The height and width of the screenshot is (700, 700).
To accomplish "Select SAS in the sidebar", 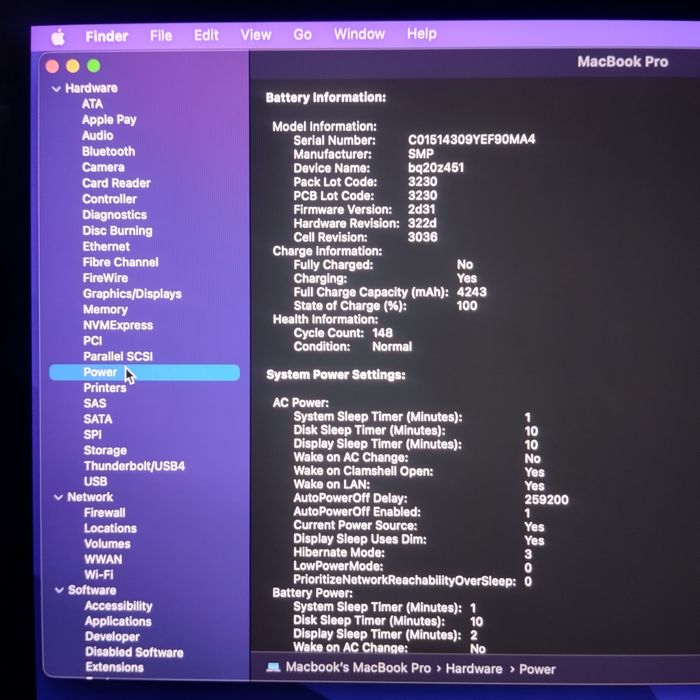I will click(x=95, y=404).
